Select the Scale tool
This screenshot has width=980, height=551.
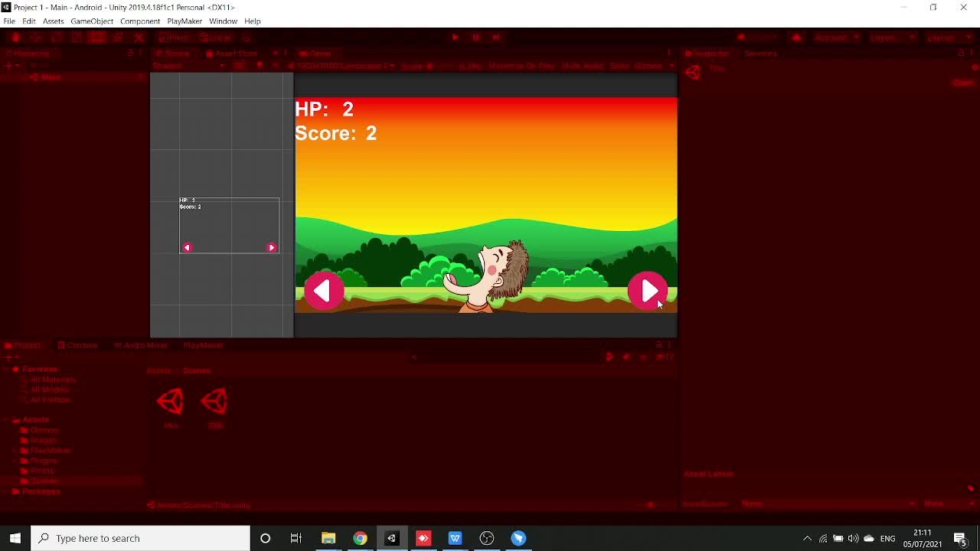[x=77, y=37]
